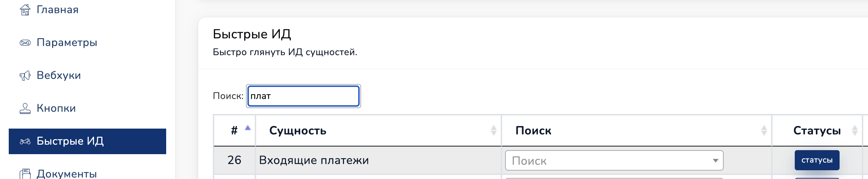Screen dimensions: 868x179
Task: Click sort arrows in the Сущность column header
Action: [493, 130]
